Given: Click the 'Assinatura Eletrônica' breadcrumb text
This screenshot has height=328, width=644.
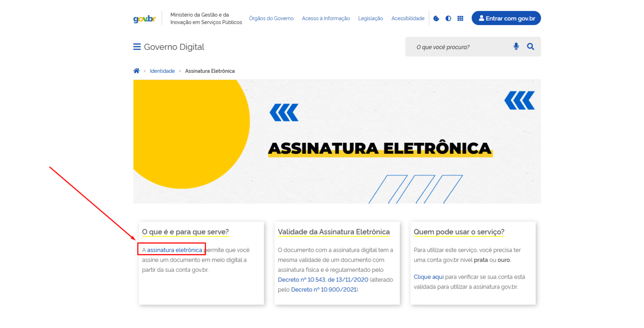Looking at the screenshot, I should tap(210, 71).
